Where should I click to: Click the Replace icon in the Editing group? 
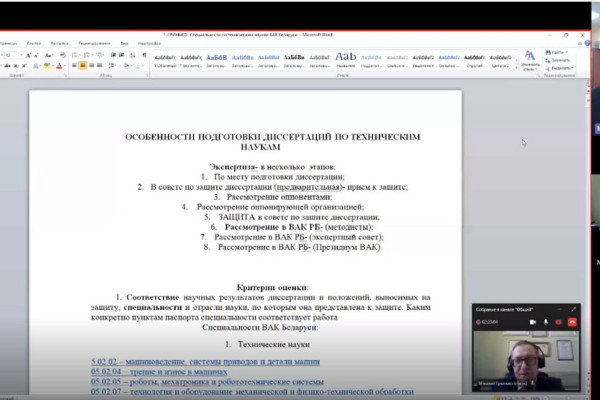click(x=559, y=60)
